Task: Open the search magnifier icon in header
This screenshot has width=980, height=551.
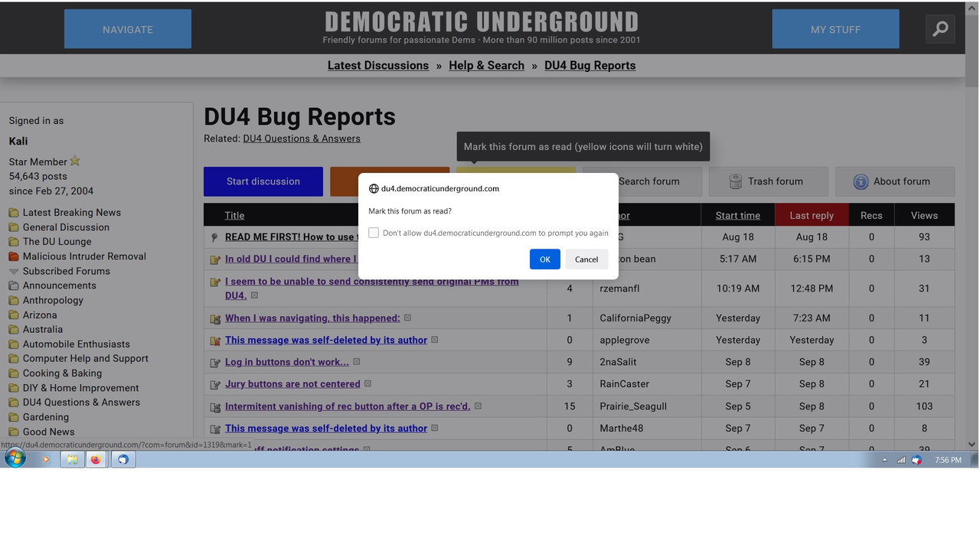Action: [940, 29]
